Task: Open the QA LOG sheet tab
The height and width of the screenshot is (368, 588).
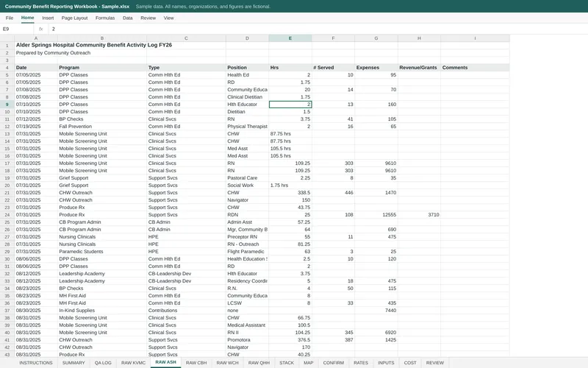Action: click(x=103, y=363)
